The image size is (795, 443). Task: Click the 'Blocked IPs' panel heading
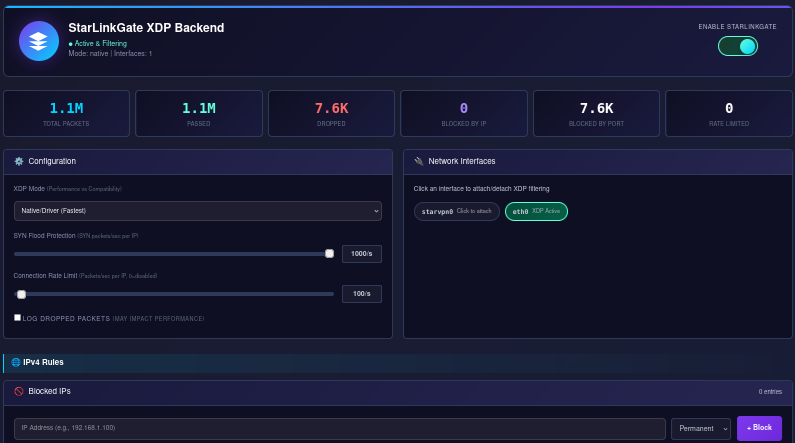49,391
